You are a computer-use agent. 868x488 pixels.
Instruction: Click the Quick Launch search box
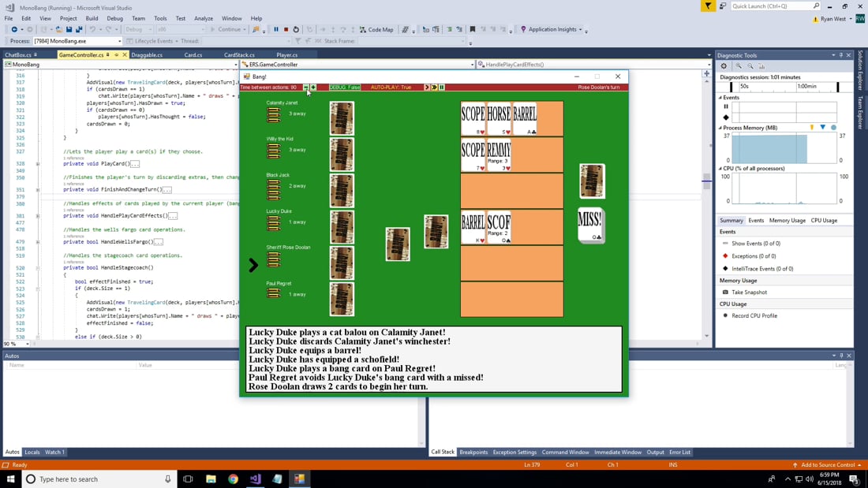coord(770,6)
